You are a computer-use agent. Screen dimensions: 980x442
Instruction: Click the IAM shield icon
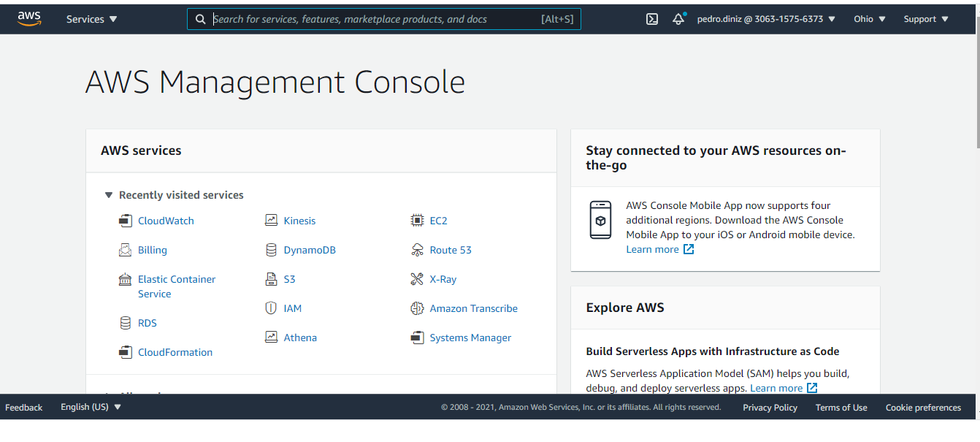tap(271, 308)
